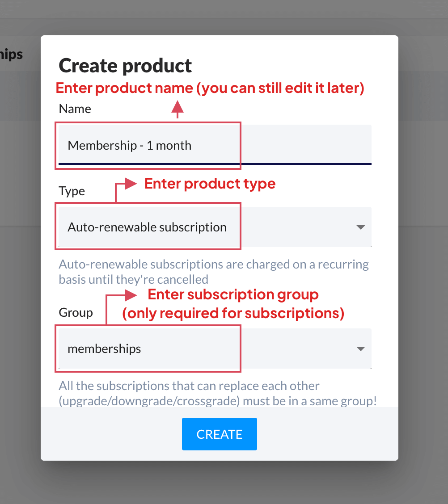
Task: Click the red '(only required for subscriptions)' note
Action: click(233, 314)
